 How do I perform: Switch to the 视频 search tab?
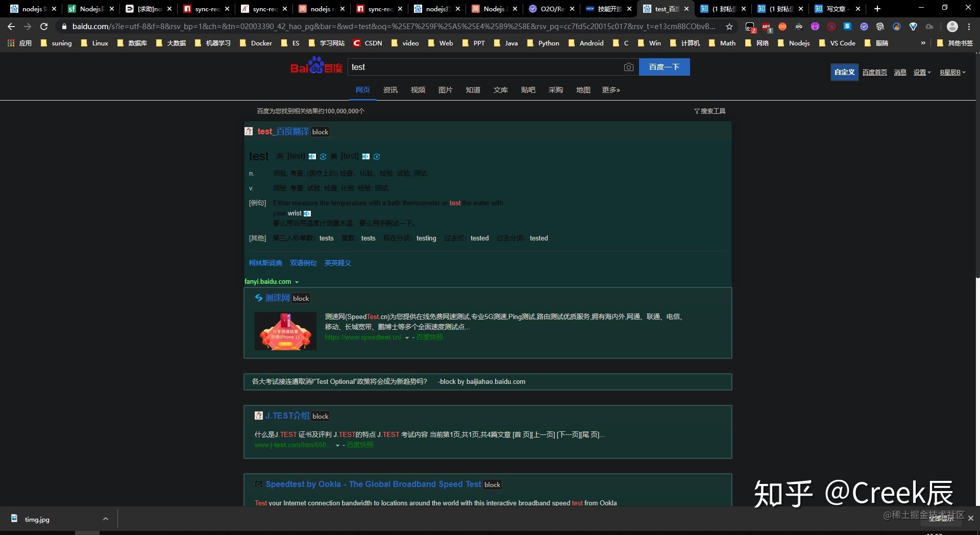point(418,90)
